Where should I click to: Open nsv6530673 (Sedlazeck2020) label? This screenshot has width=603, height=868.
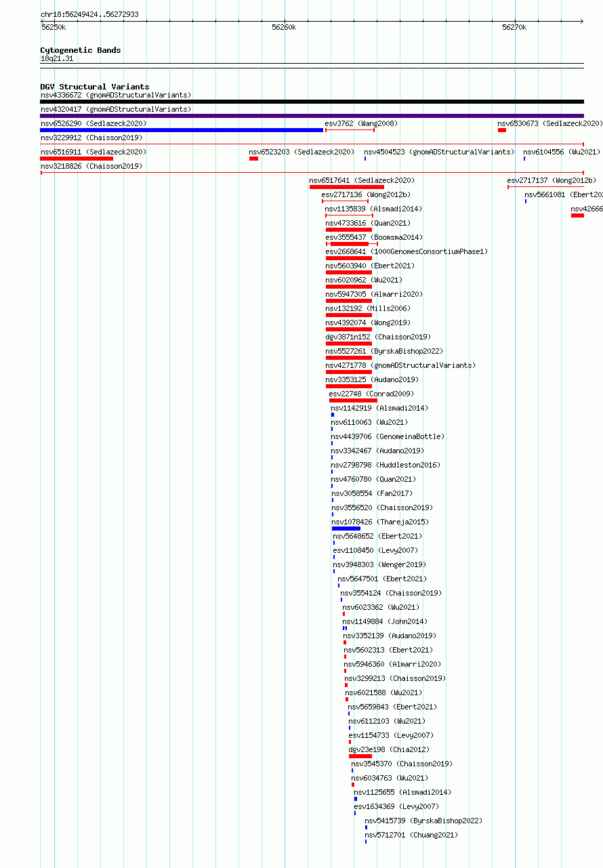tap(549, 123)
